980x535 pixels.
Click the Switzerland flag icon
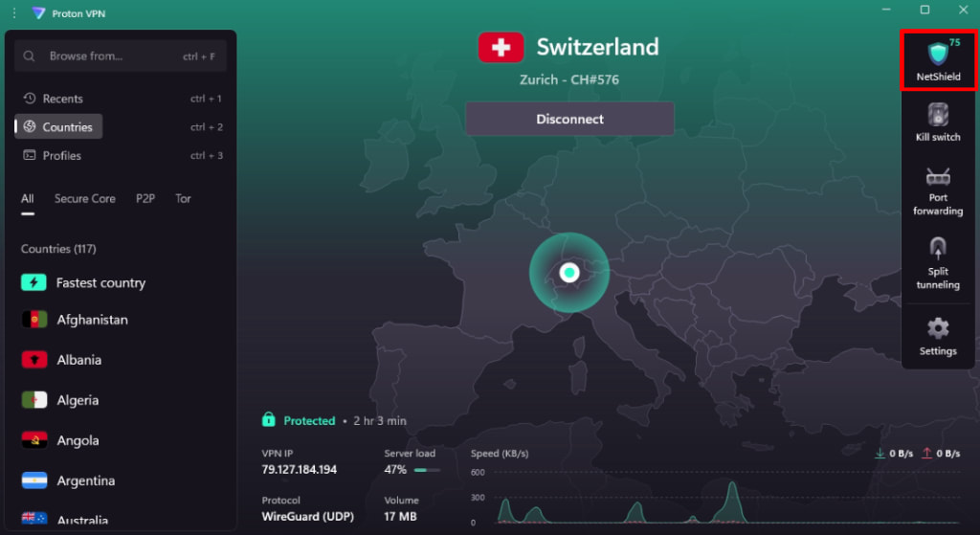tap(501, 48)
